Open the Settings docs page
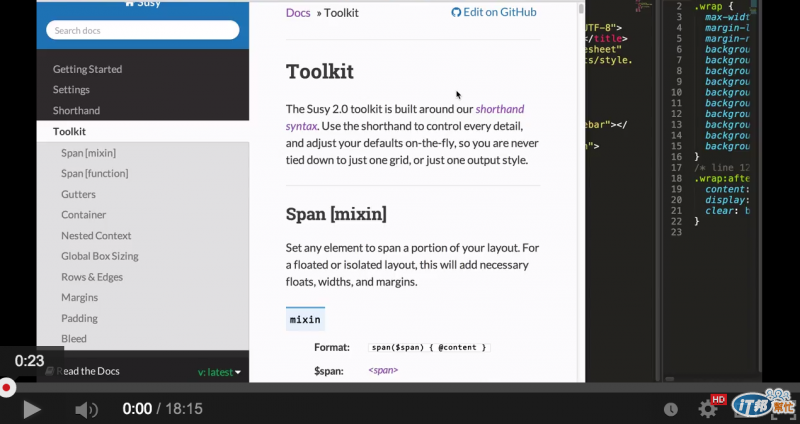This screenshot has width=800, height=424. pyautogui.click(x=71, y=90)
